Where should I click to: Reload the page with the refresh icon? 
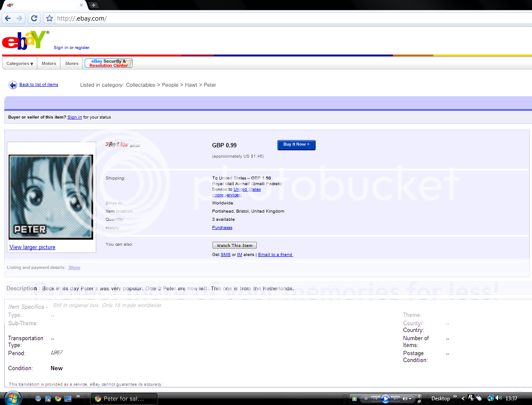click(x=34, y=18)
